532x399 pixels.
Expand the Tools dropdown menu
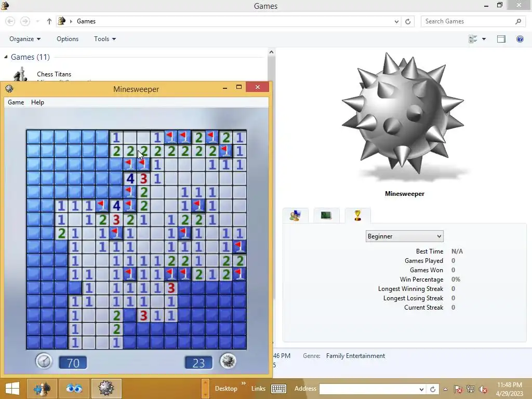pyautogui.click(x=105, y=39)
